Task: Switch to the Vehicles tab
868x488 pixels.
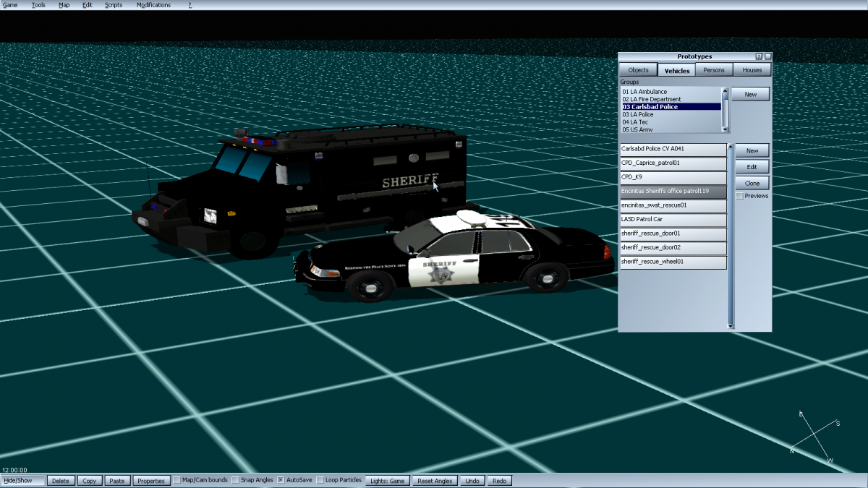Action: 677,70
